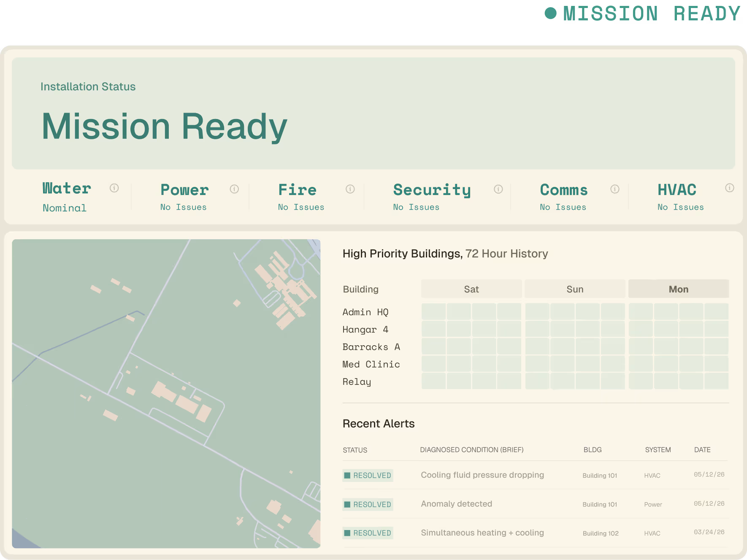Click the green dot beside MISSION READY header
Viewport: 747px width, 560px height.
click(550, 13)
